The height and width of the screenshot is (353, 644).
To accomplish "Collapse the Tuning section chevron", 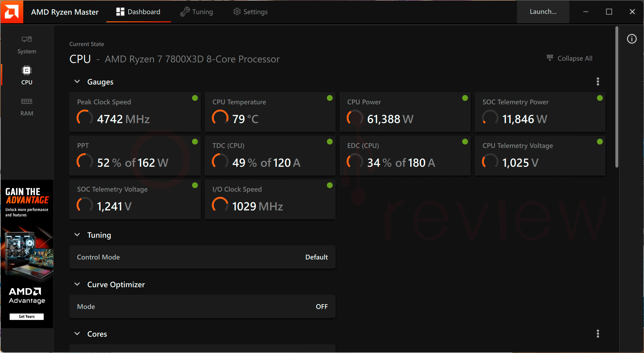I will tap(77, 235).
